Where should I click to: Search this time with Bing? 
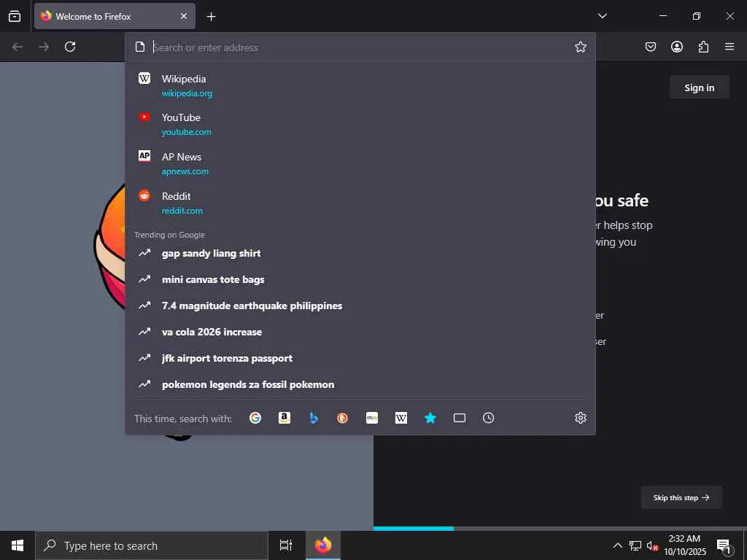(x=314, y=418)
